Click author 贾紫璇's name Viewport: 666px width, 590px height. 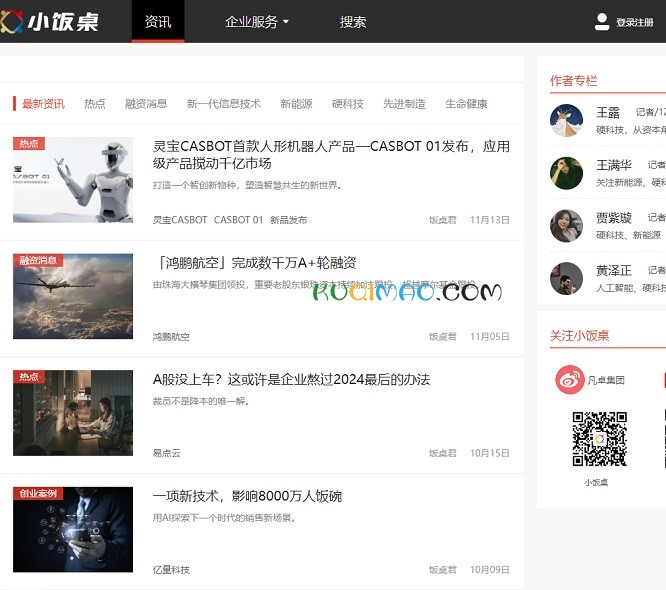(614, 218)
